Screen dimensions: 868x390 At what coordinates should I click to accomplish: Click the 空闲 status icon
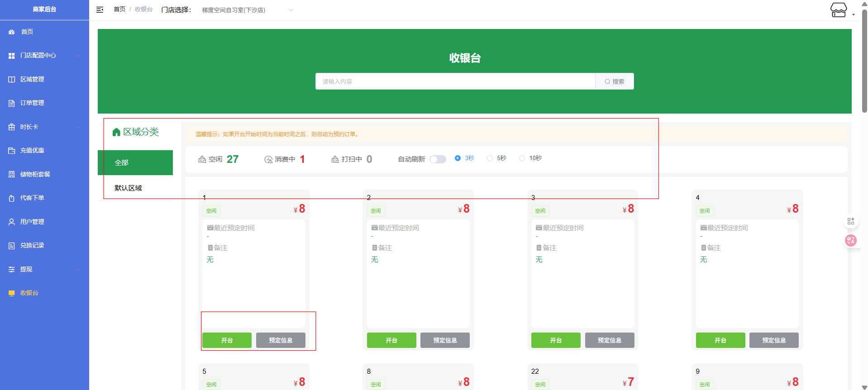click(x=202, y=159)
